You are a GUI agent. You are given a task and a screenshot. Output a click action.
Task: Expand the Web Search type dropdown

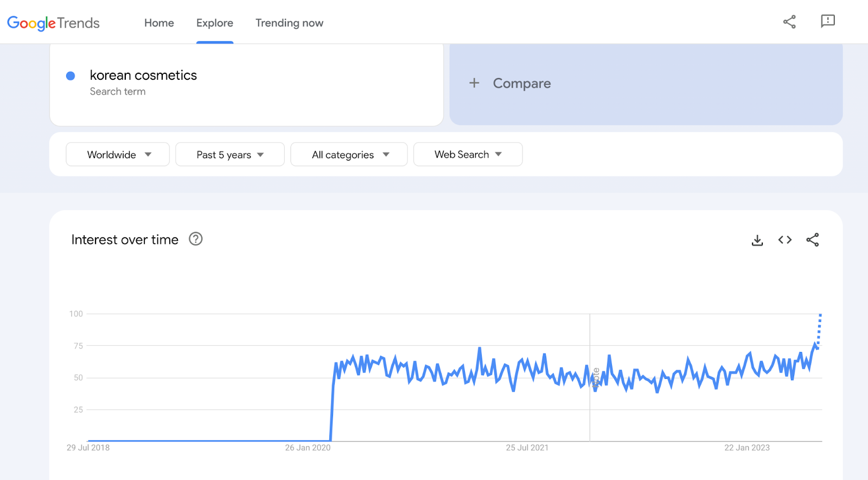click(468, 155)
